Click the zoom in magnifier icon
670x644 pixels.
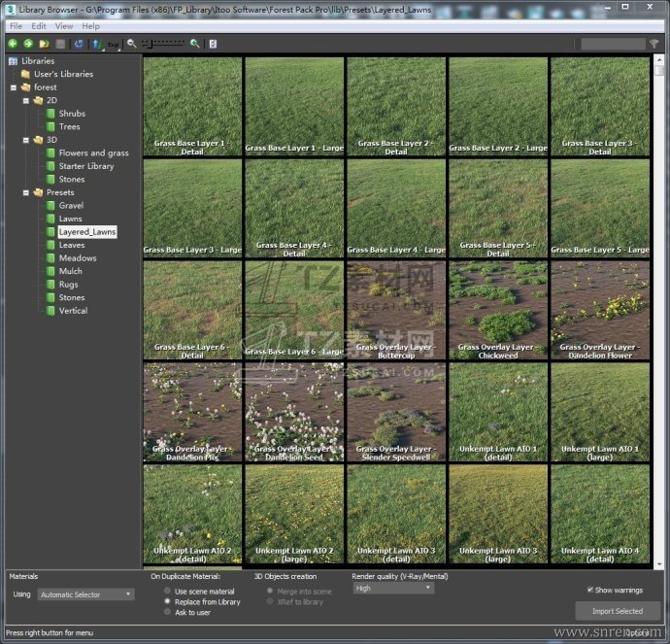(x=194, y=44)
